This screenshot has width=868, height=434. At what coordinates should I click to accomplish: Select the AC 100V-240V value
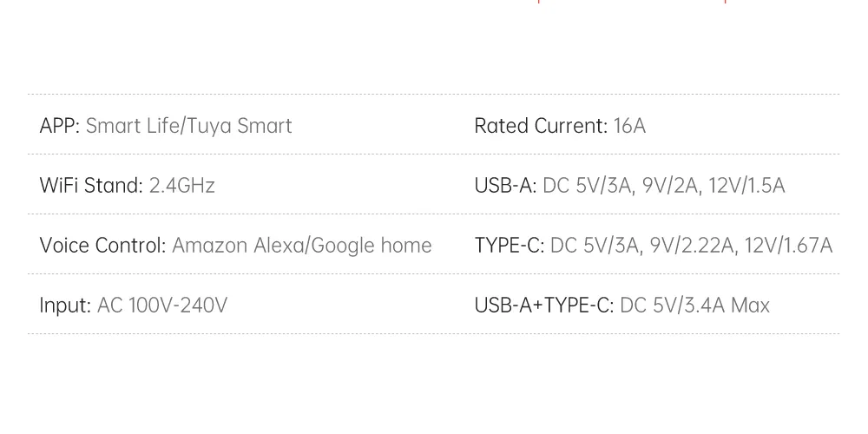point(162,305)
